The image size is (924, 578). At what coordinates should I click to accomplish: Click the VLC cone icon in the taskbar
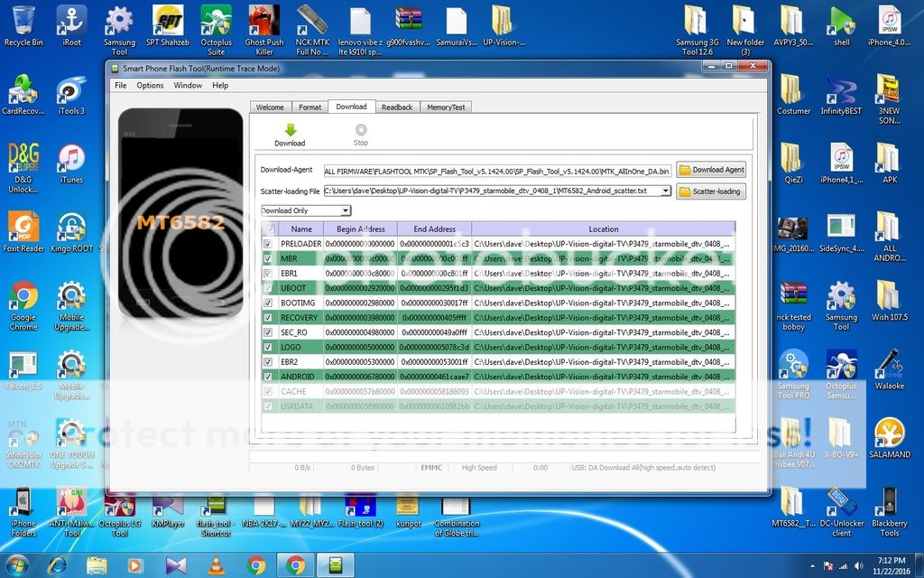[217, 565]
